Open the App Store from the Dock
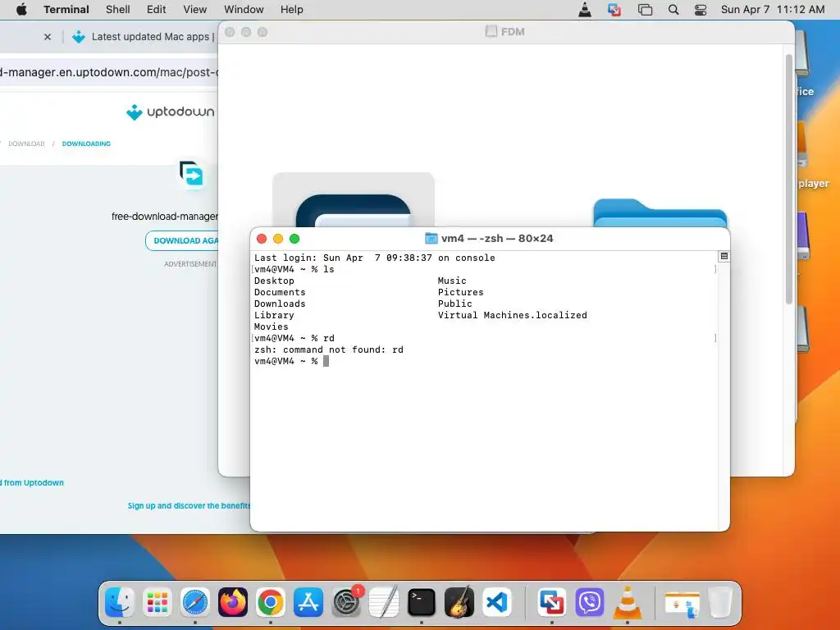The width and height of the screenshot is (840, 630). coord(308,602)
